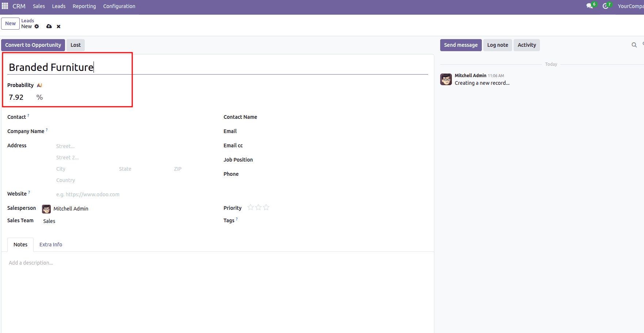The height and width of the screenshot is (333, 644).
Task: Discard changes using the X icon
Action: 58,26
